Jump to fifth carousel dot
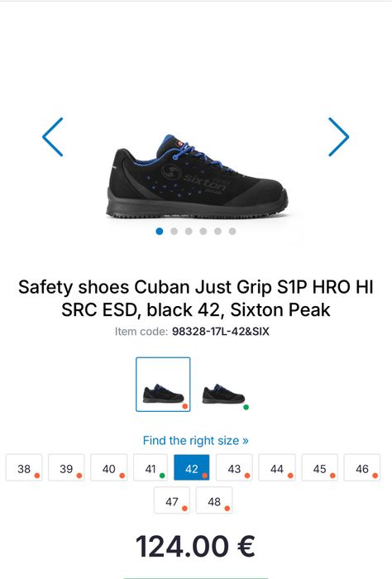Viewport: 392px width, 579px height. (x=218, y=231)
